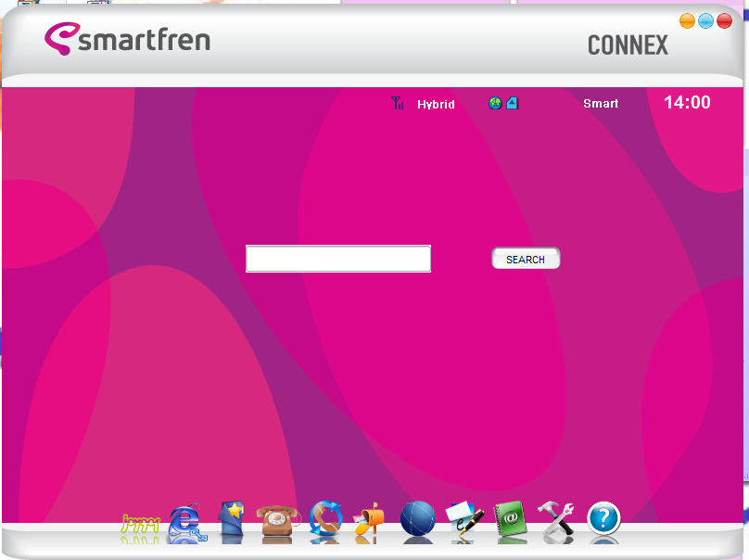Click the Hybrid network mode label

tap(436, 104)
